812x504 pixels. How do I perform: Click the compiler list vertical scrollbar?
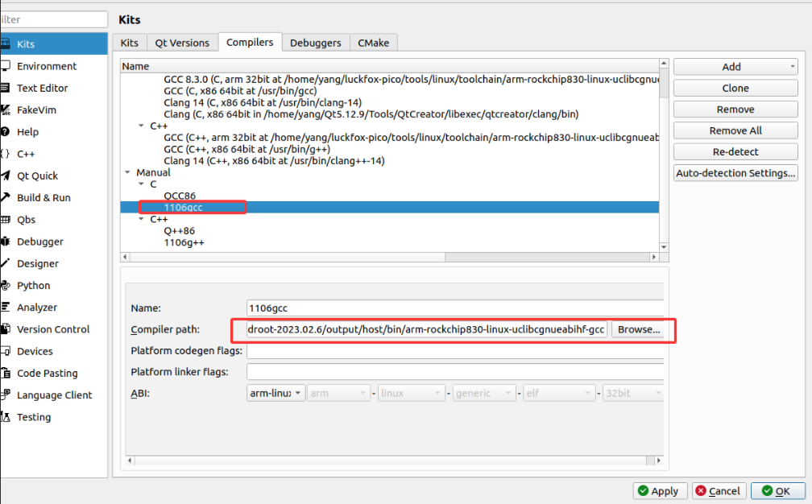click(x=664, y=153)
